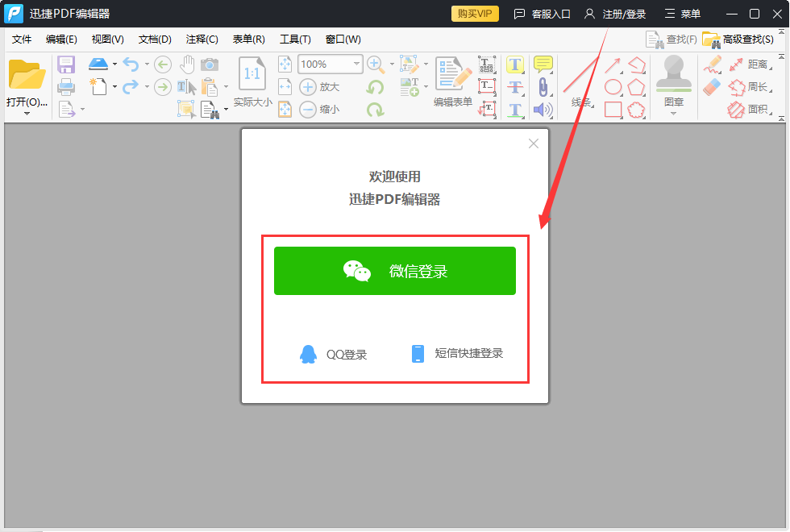Click the 购买VIP button in the title bar
790x532 pixels.
(x=475, y=14)
